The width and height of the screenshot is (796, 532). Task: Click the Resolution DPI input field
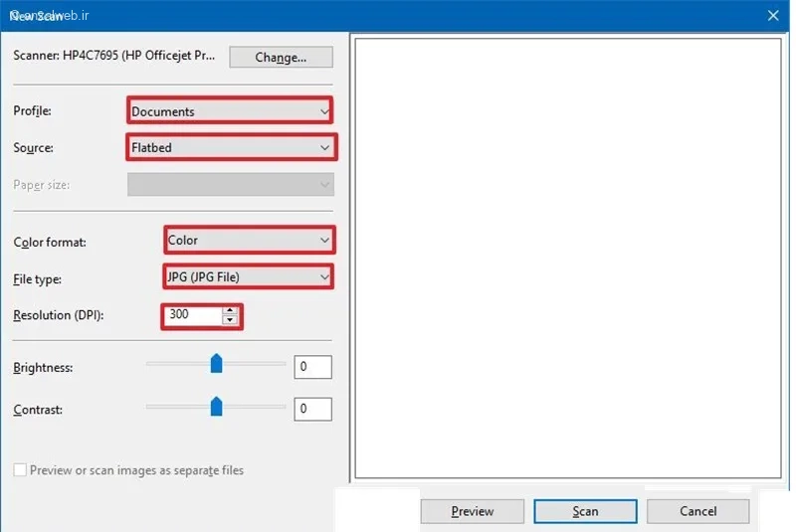tap(193, 315)
